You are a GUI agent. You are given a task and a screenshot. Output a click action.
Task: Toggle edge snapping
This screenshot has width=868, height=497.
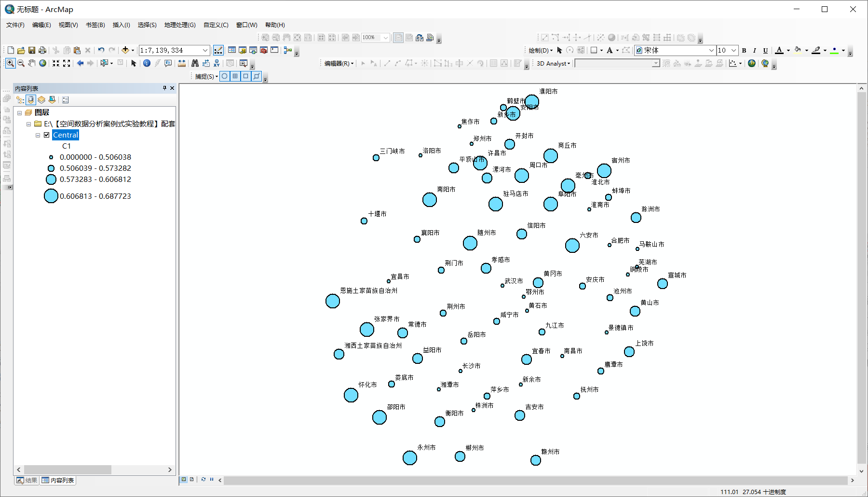(x=257, y=76)
